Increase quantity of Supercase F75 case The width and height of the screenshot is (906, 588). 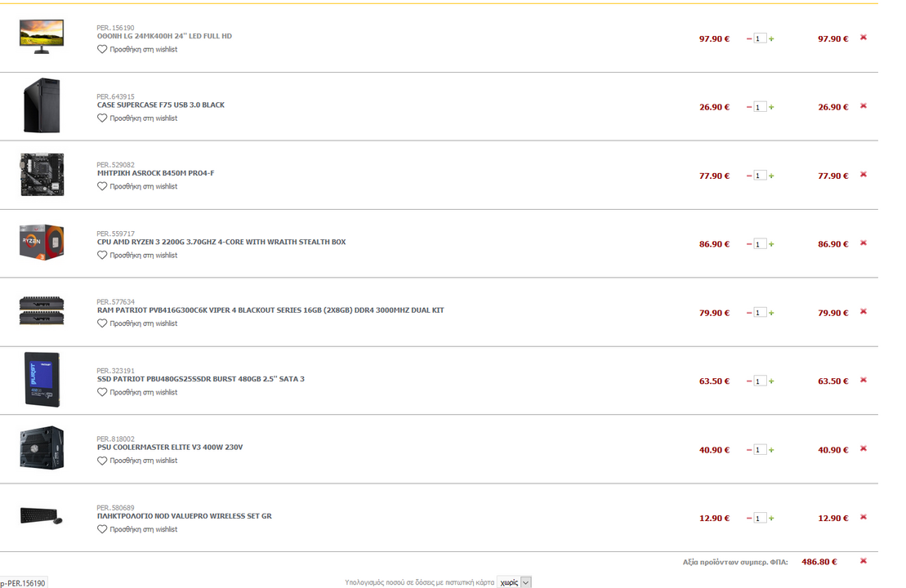(x=771, y=107)
